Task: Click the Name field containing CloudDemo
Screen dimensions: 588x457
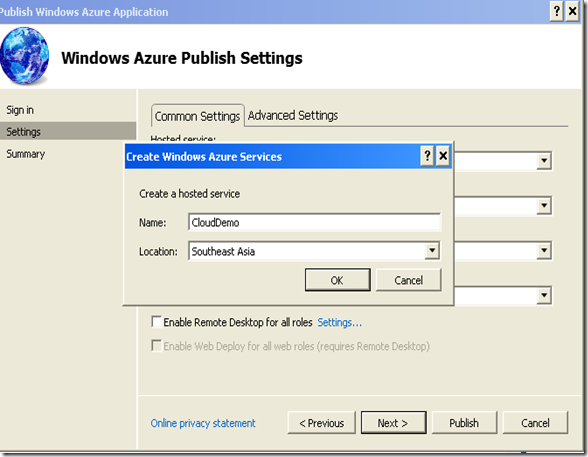Action: [314, 222]
